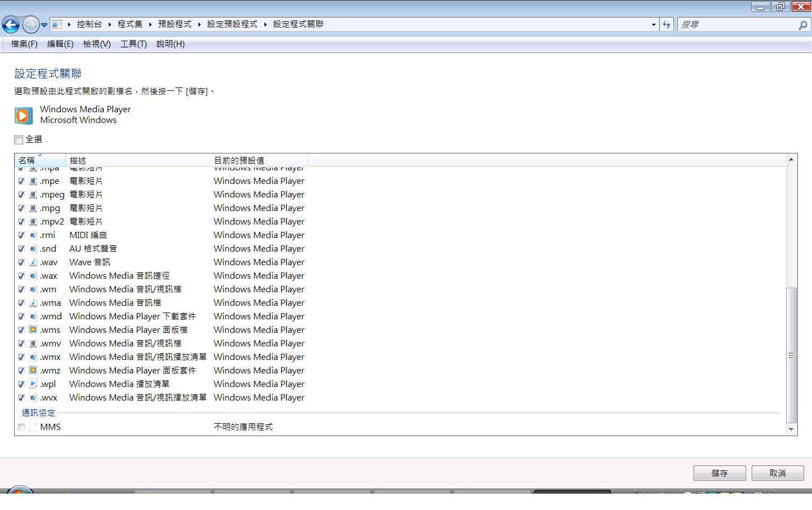This screenshot has width=812, height=510.
Task: Open the 編輯(E) menu
Action: [x=60, y=44]
